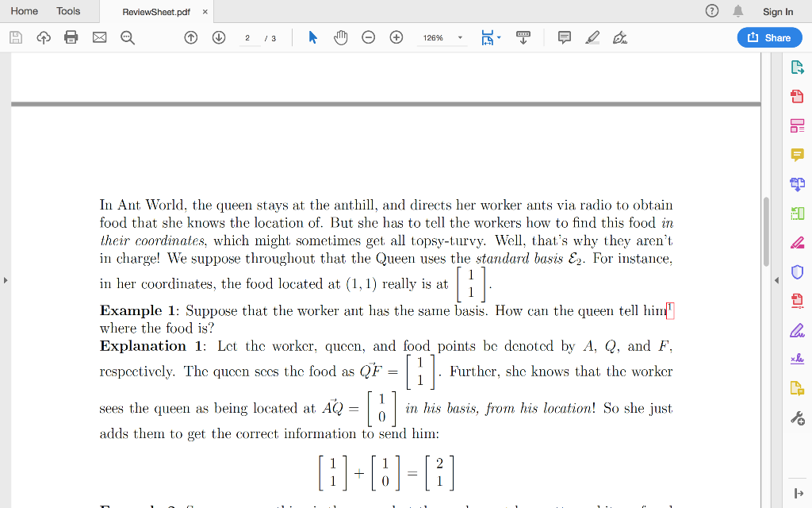Open Edit PDF tool in sidebar
The image size is (812, 508).
(x=798, y=126)
